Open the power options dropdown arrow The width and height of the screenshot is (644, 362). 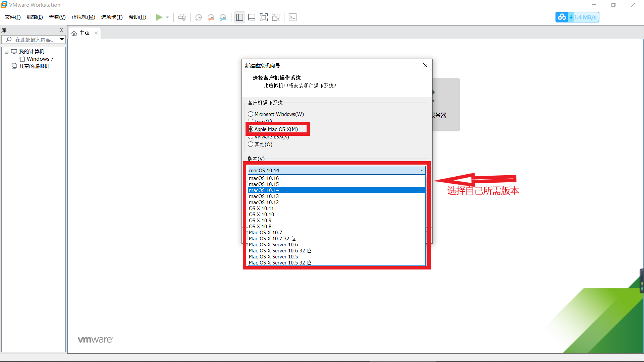tap(167, 17)
